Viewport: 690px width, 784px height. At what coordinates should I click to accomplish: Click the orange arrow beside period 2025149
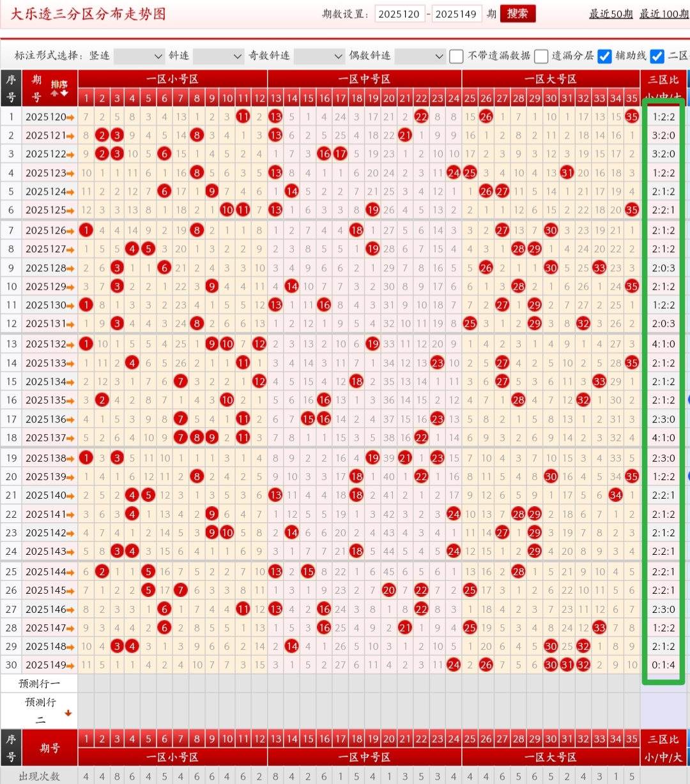point(71,665)
